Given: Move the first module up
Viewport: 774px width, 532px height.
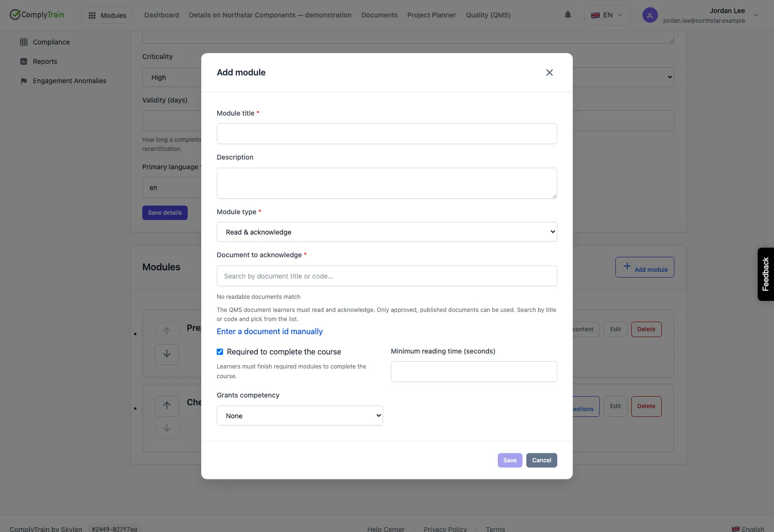Looking at the screenshot, I should [167, 331].
